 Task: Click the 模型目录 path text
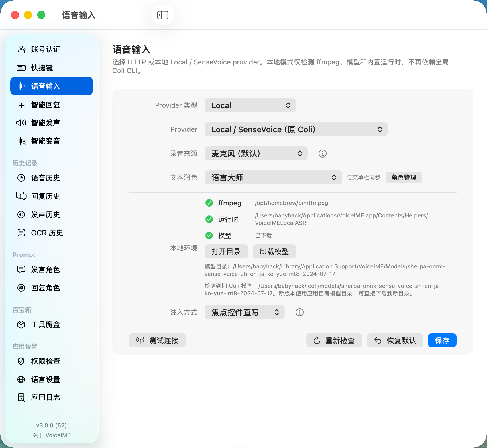(325, 270)
